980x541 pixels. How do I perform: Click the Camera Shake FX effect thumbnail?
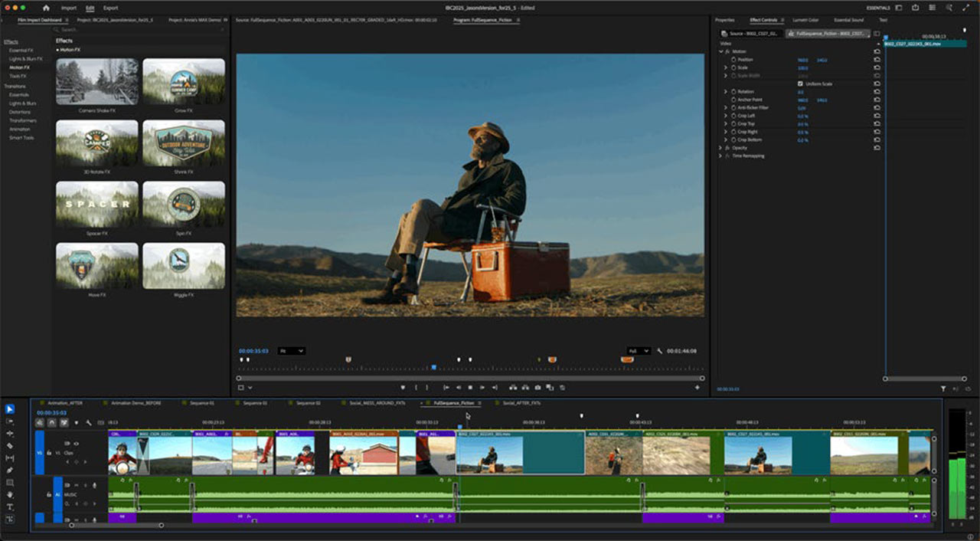tap(96, 80)
